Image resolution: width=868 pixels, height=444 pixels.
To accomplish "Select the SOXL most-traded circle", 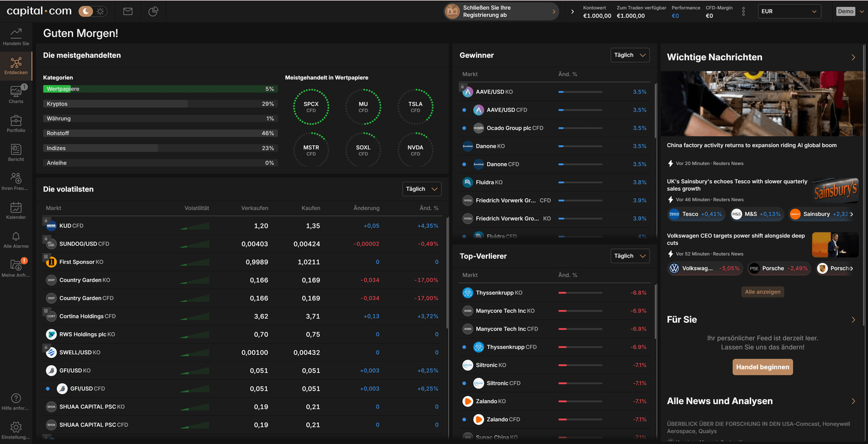I will (363, 150).
